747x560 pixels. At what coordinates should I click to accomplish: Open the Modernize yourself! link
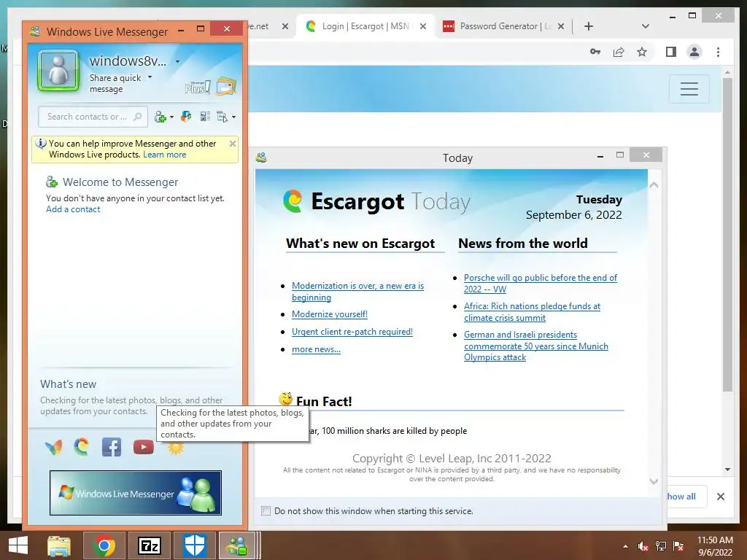(x=330, y=314)
